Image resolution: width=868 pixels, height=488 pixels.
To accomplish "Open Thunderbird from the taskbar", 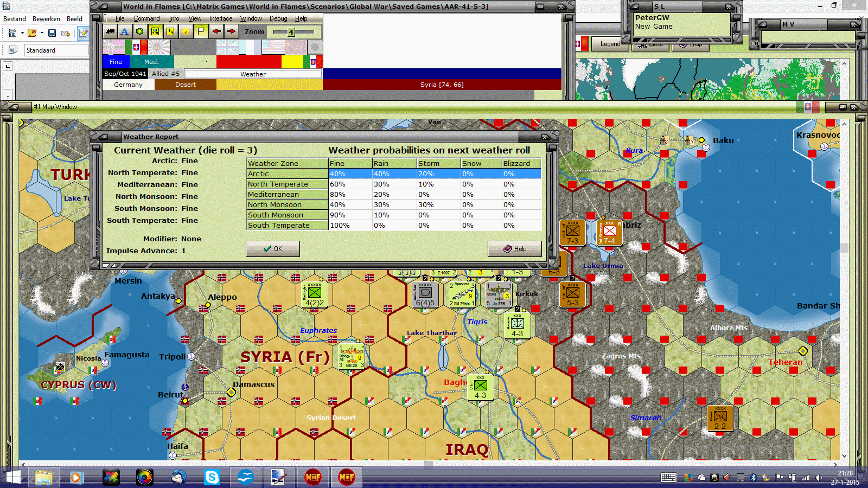I will pos(178,477).
